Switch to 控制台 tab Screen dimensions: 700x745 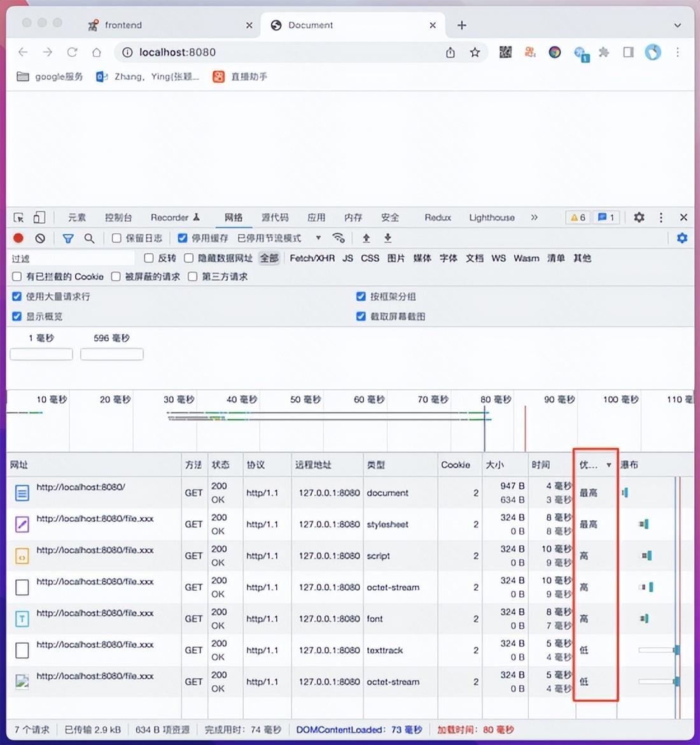[118, 218]
